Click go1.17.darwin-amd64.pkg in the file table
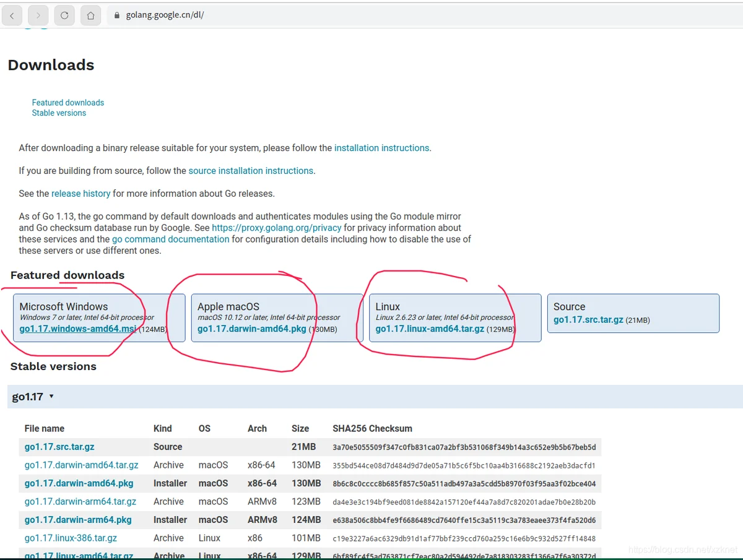Screen dimensions: 743x560 79,483
